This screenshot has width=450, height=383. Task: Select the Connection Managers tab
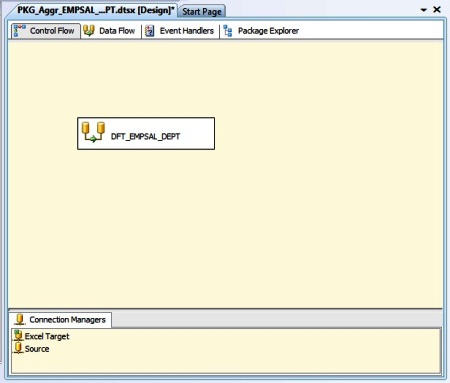click(x=60, y=320)
